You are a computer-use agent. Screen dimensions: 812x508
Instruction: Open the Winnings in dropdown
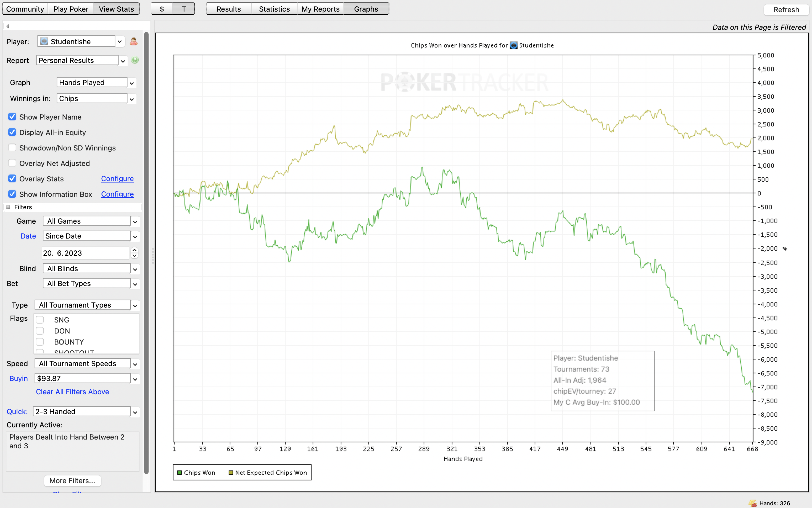click(132, 99)
